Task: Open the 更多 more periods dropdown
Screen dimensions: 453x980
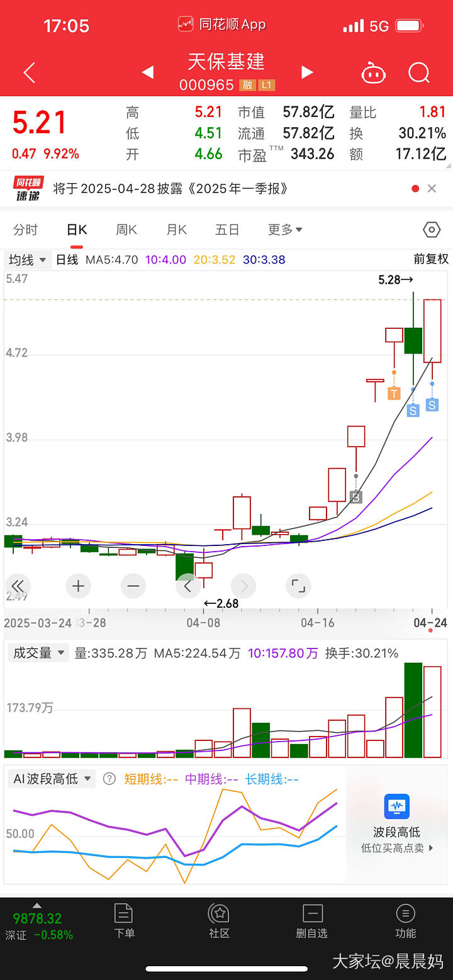Action: coord(285,230)
